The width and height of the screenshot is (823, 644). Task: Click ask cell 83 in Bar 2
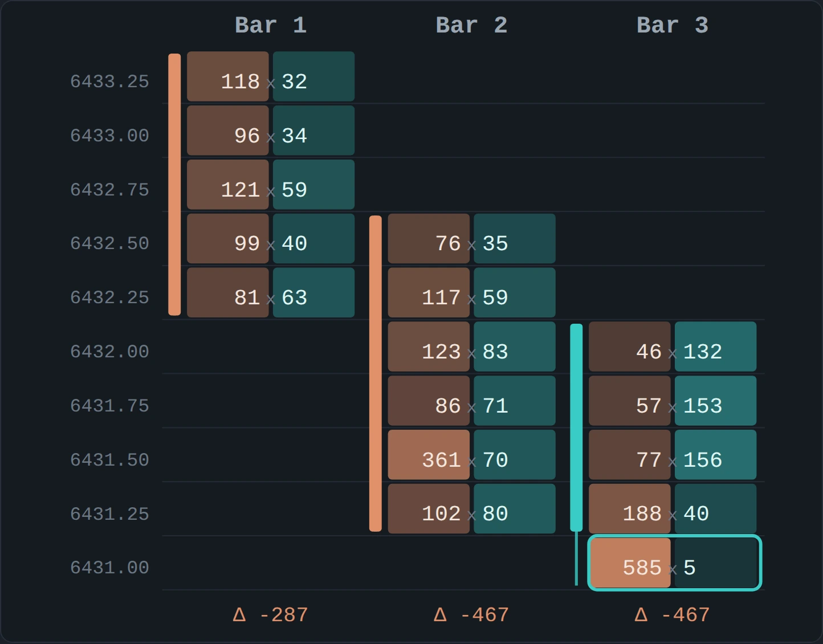515,347
